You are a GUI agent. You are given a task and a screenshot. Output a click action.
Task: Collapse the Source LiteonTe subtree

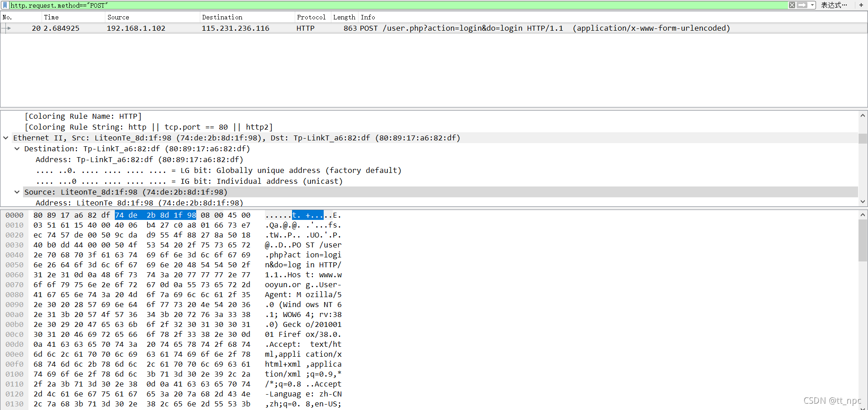point(17,192)
